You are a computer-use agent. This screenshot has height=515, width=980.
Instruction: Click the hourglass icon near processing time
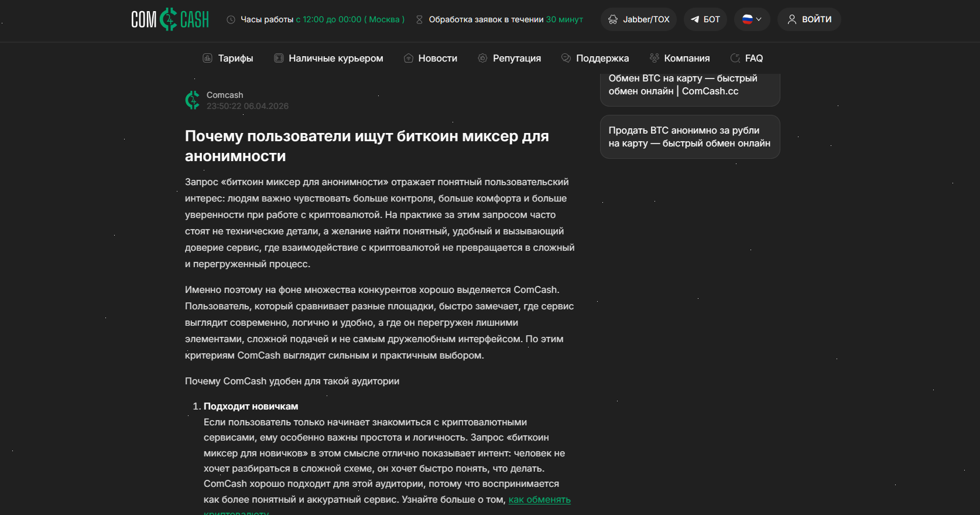coord(419,20)
